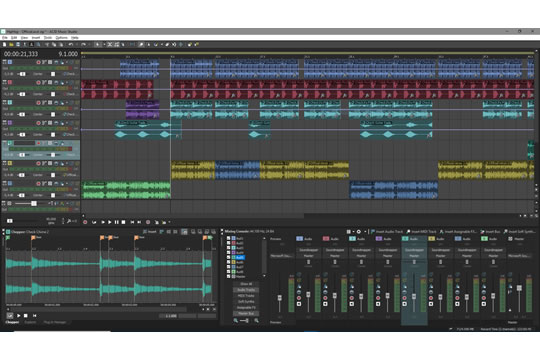The width and height of the screenshot is (540, 360).
Task: Toggle Aud8 checkbox in mixer channel list
Action: click(228, 272)
